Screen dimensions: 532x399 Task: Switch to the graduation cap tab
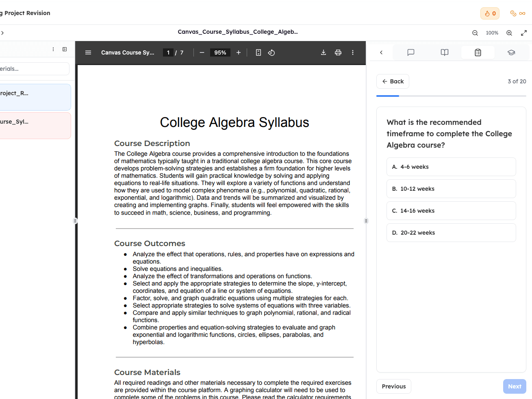pos(511,52)
